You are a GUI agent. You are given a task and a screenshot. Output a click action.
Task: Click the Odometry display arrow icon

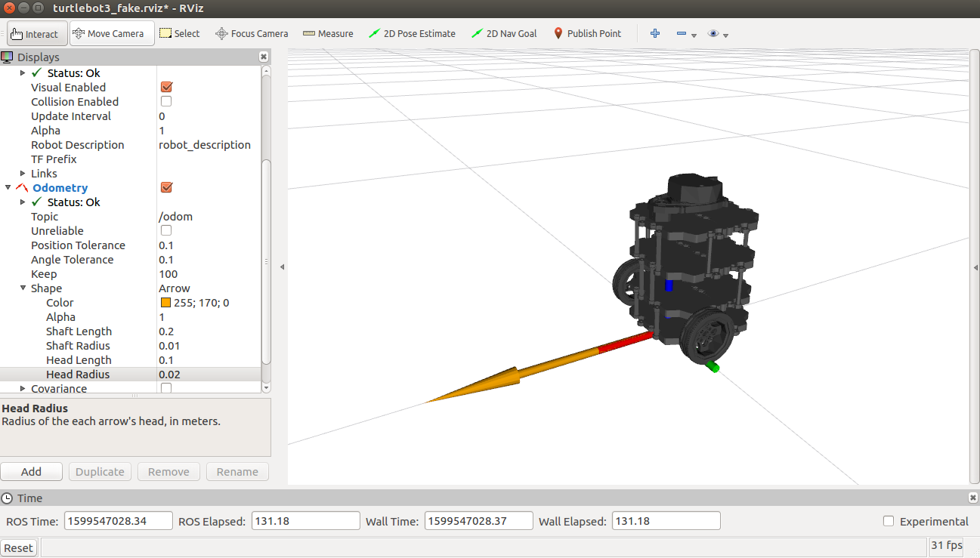(x=22, y=188)
